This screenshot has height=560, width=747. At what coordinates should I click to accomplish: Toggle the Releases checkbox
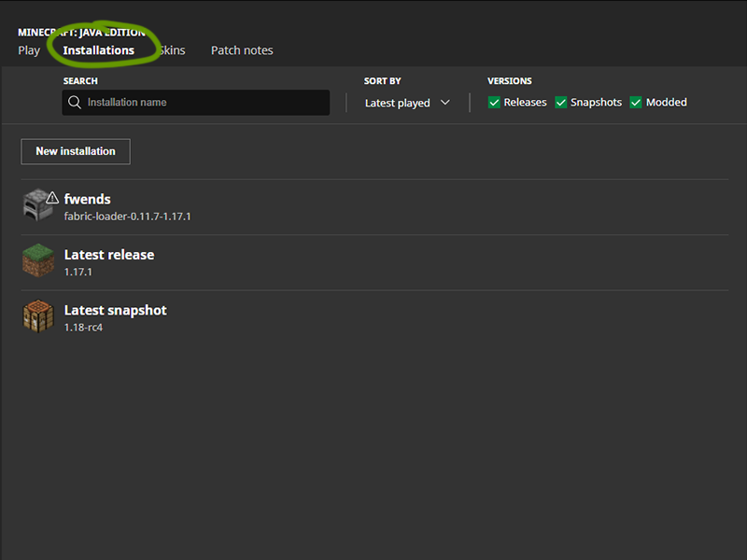coord(494,103)
